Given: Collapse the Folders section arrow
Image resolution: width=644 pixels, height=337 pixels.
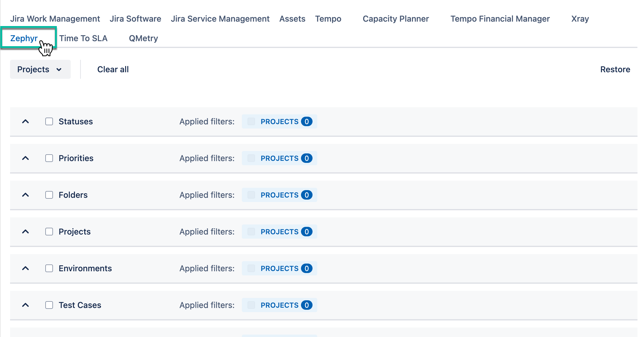Looking at the screenshot, I should click(x=25, y=195).
